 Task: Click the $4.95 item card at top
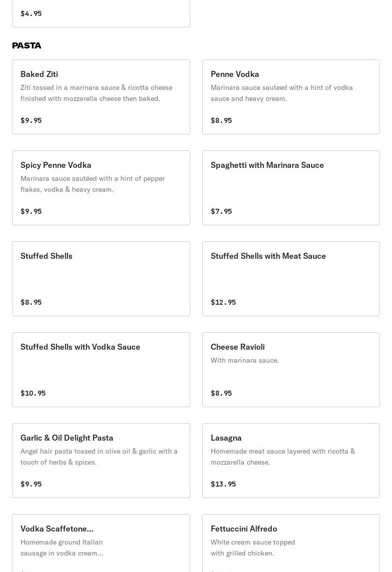pos(101,13)
